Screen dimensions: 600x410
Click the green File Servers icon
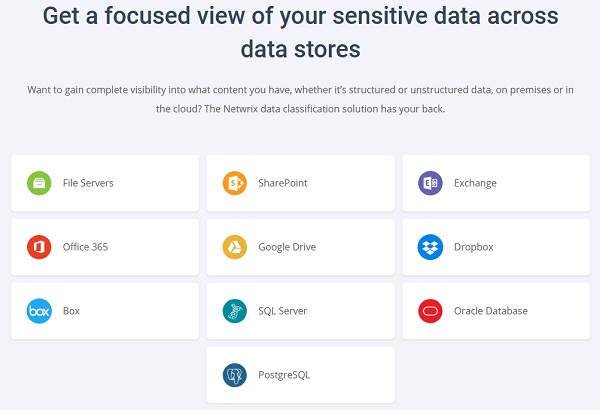point(39,183)
